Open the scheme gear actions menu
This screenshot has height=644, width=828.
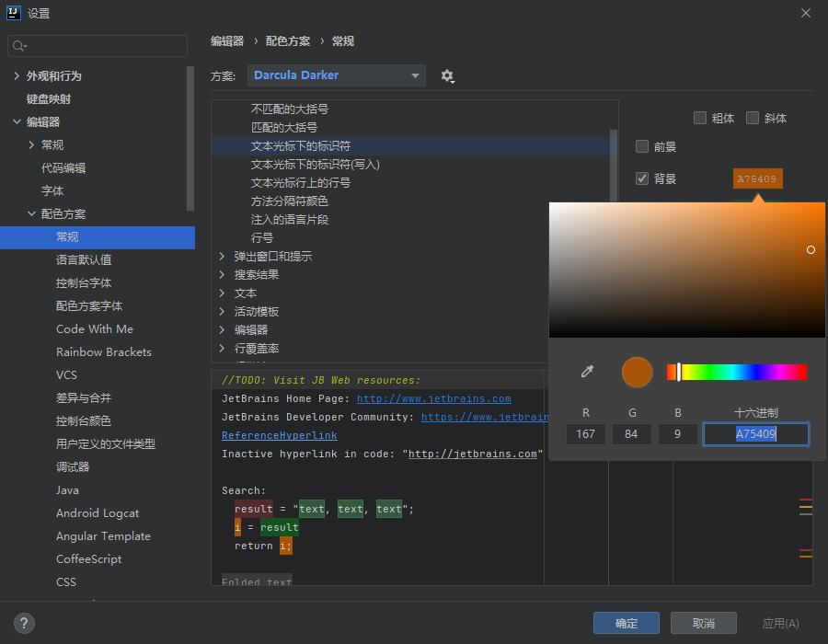tap(448, 76)
